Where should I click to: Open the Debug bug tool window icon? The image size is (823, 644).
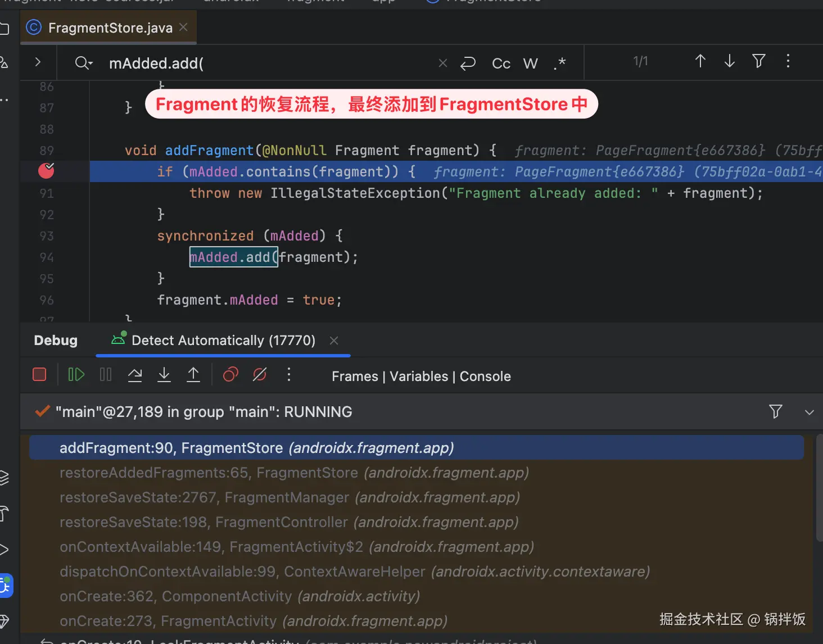click(6, 586)
